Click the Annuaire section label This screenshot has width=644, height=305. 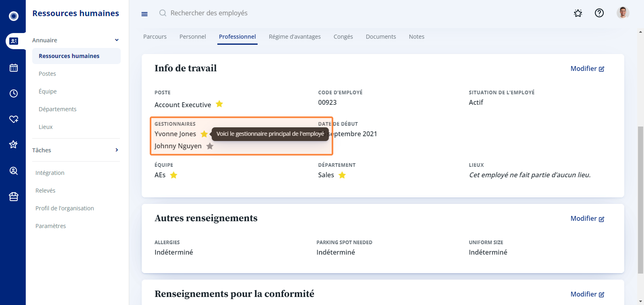[x=44, y=40]
